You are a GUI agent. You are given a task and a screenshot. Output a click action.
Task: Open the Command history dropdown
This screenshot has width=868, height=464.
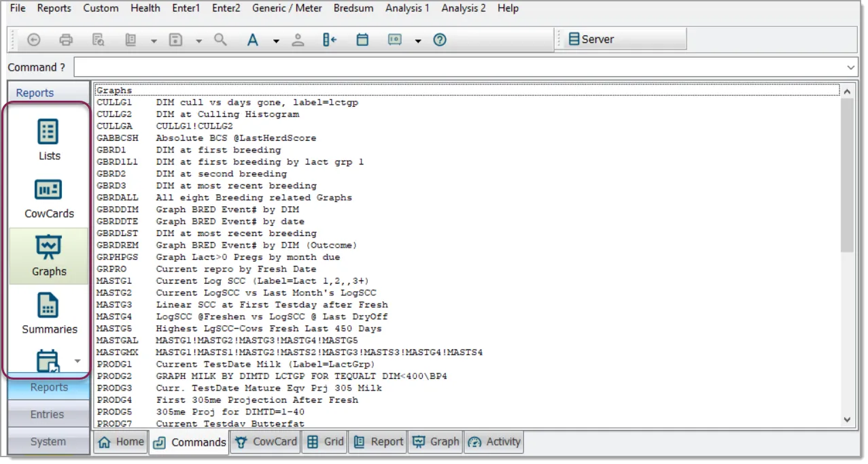pyautogui.click(x=852, y=67)
